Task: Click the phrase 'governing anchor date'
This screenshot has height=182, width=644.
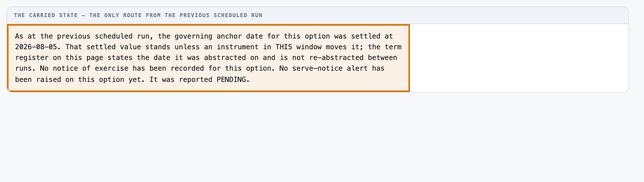Action: pos(219,36)
